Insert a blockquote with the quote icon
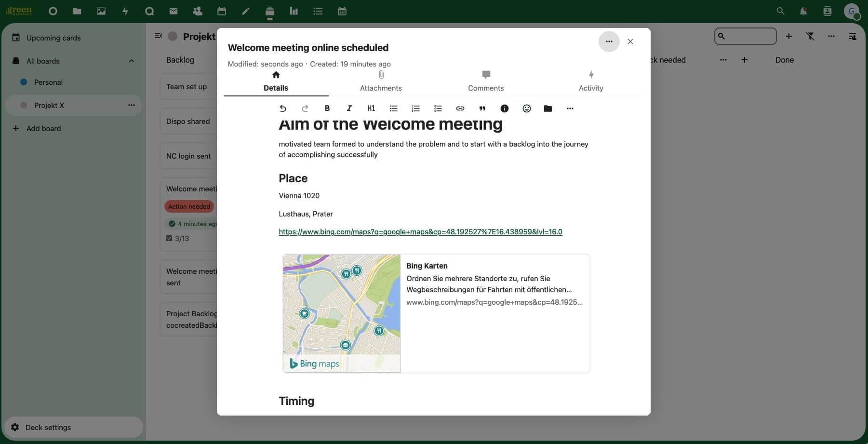This screenshot has height=444, width=868. tap(482, 108)
